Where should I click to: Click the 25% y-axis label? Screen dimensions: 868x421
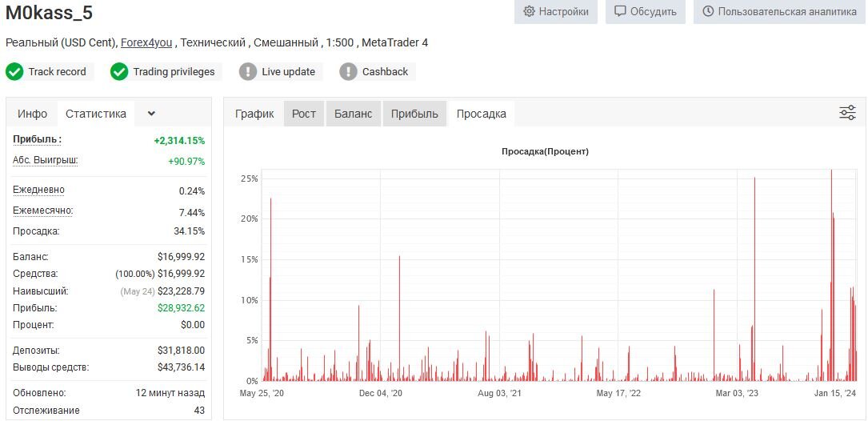pos(250,178)
